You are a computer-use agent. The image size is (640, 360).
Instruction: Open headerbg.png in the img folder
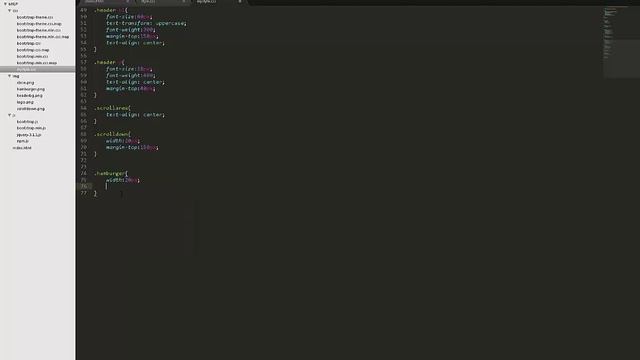point(29,96)
